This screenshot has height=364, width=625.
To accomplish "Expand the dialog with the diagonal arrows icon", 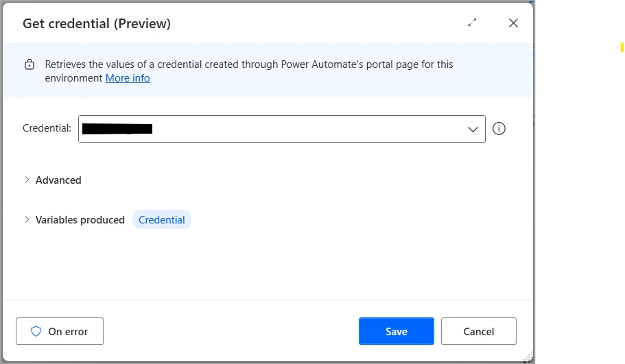I will coord(472,23).
